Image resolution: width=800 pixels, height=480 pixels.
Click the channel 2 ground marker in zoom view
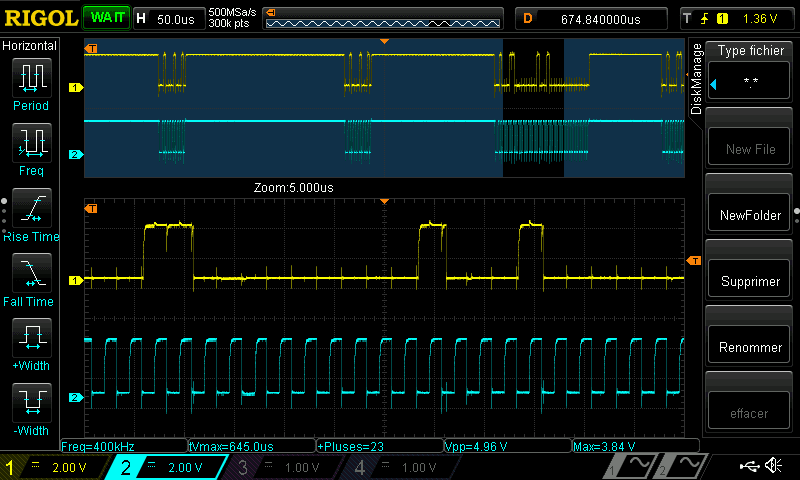click(x=76, y=397)
